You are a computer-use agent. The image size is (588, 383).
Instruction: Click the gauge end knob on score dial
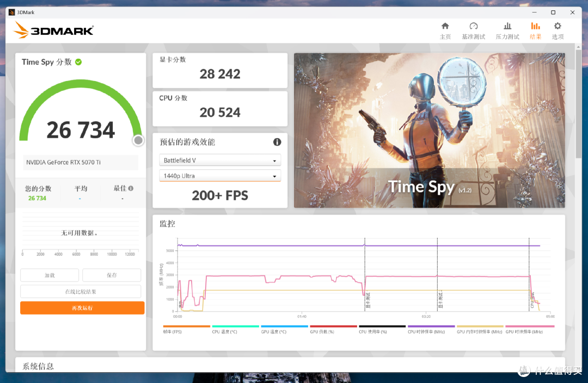[138, 140]
